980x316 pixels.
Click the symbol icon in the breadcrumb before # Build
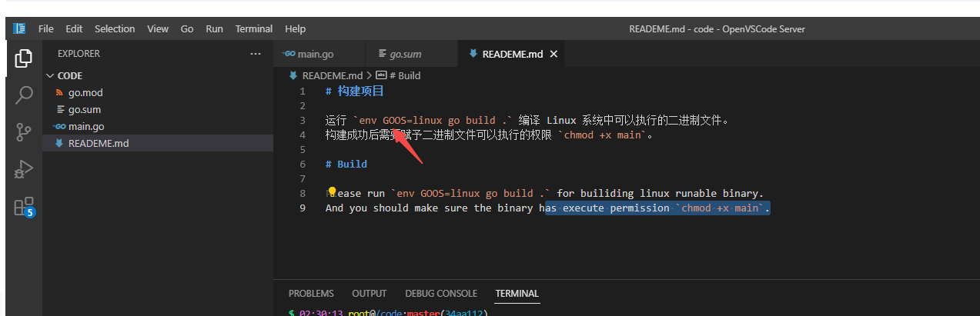click(380, 75)
